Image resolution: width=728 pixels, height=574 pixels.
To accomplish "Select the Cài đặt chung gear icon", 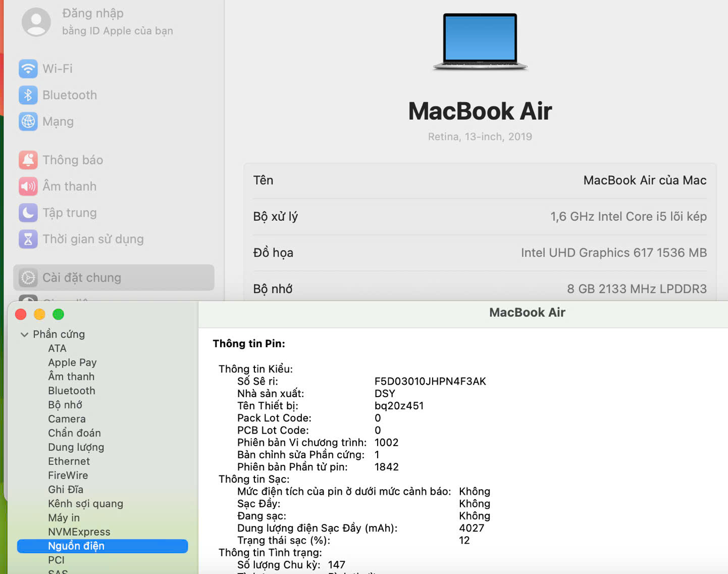I will tap(28, 277).
